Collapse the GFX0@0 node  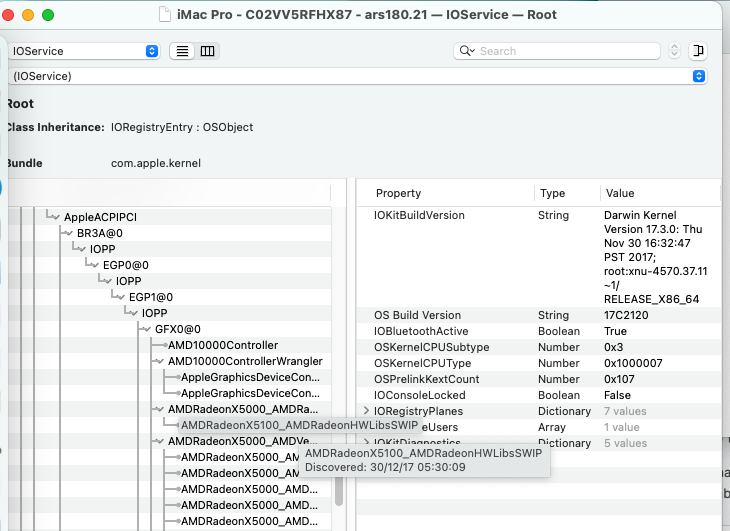[147, 329]
